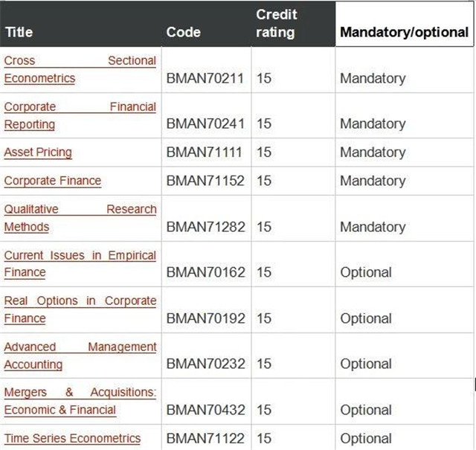Select the BMAN70432 code cell
This screenshot has width=476, height=450.
point(205,410)
